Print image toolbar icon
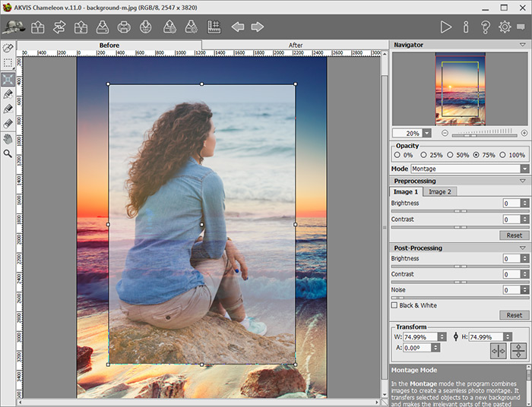The image size is (532, 407). [124, 27]
